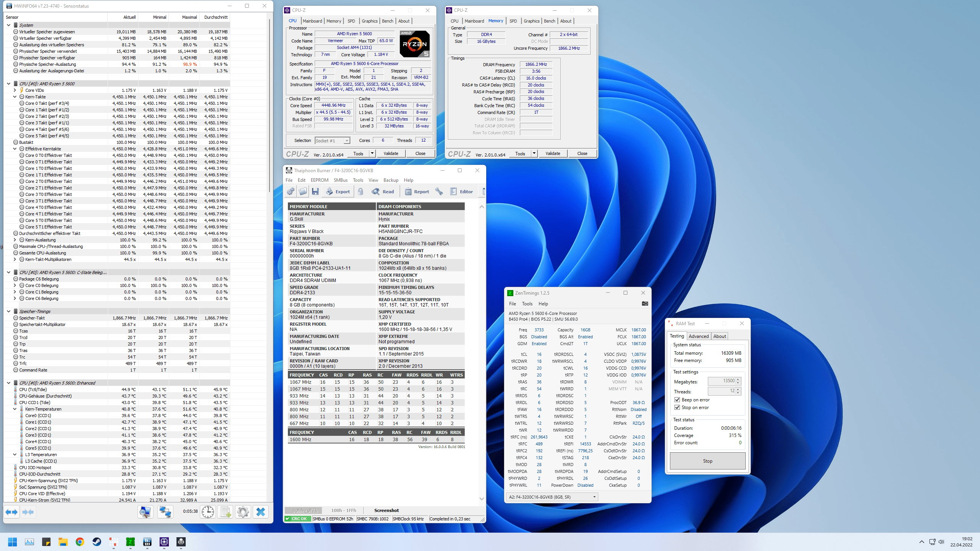Click the Report button in Thaiphoon Burner

click(417, 192)
